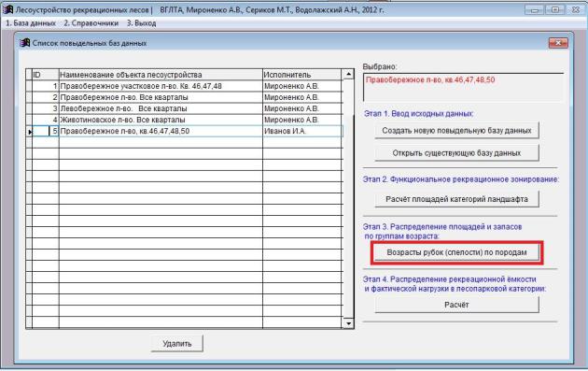Image resolution: width=588 pixels, height=371 pixels.
Task: Click the 'Расчёт' button under Этап 4
Action: coord(456,305)
